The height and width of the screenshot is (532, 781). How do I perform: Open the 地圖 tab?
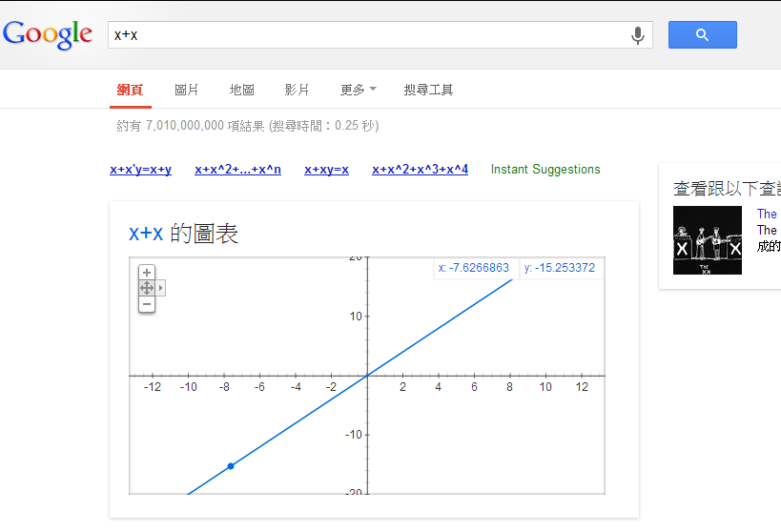241,90
